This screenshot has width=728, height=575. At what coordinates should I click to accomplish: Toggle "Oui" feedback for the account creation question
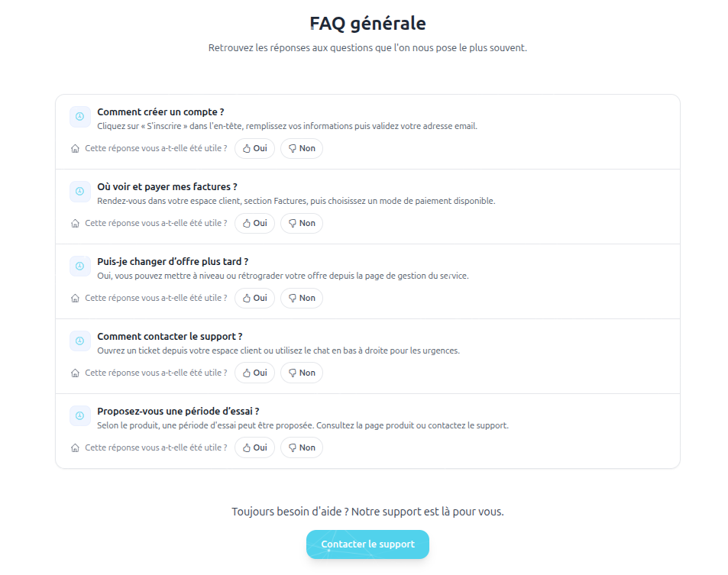254,148
